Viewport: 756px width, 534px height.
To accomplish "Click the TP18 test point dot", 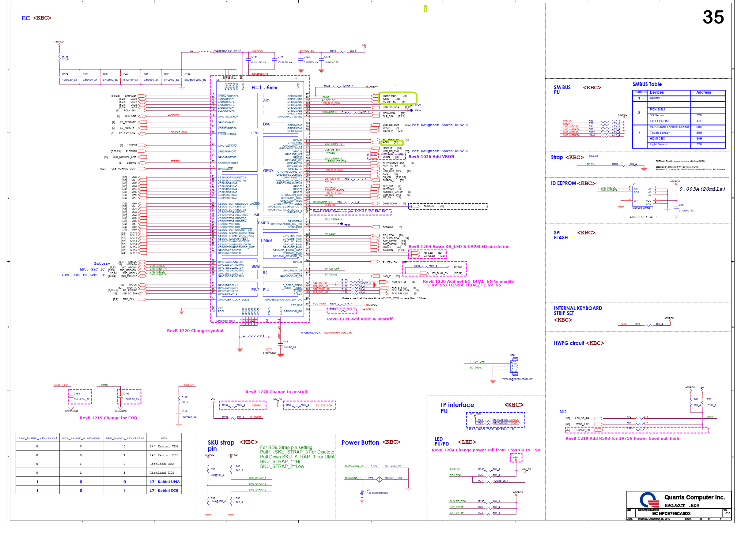I will point(342,224).
